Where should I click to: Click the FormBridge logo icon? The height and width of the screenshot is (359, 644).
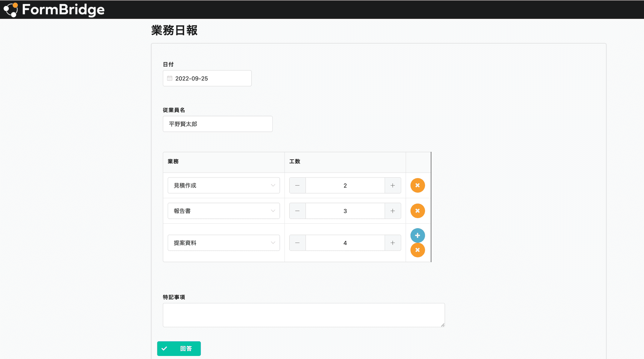pos(11,10)
